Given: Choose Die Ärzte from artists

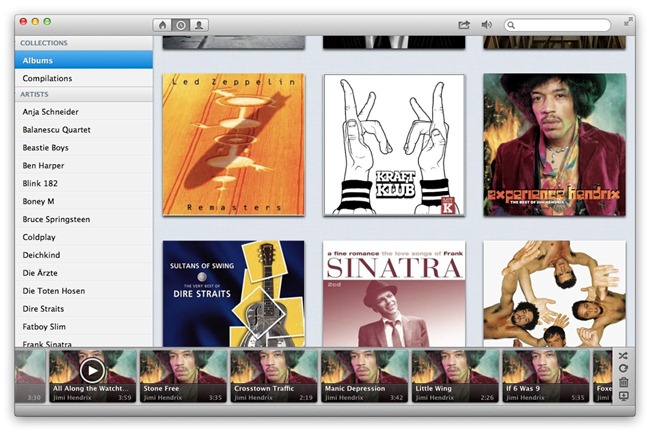Looking at the screenshot, I should tap(84, 273).
